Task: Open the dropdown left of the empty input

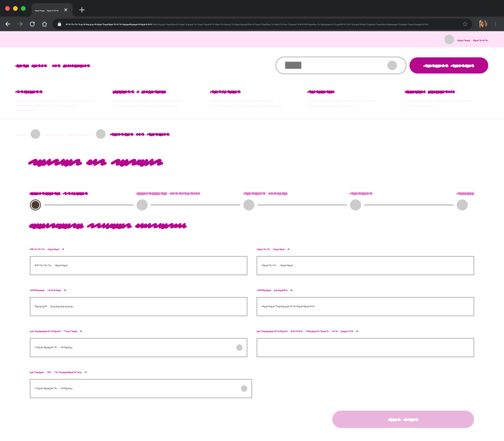Action: (x=138, y=348)
